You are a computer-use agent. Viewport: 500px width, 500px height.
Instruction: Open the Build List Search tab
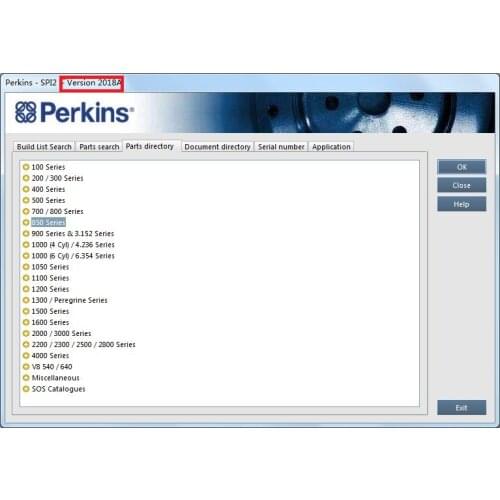pyautogui.click(x=44, y=147)
